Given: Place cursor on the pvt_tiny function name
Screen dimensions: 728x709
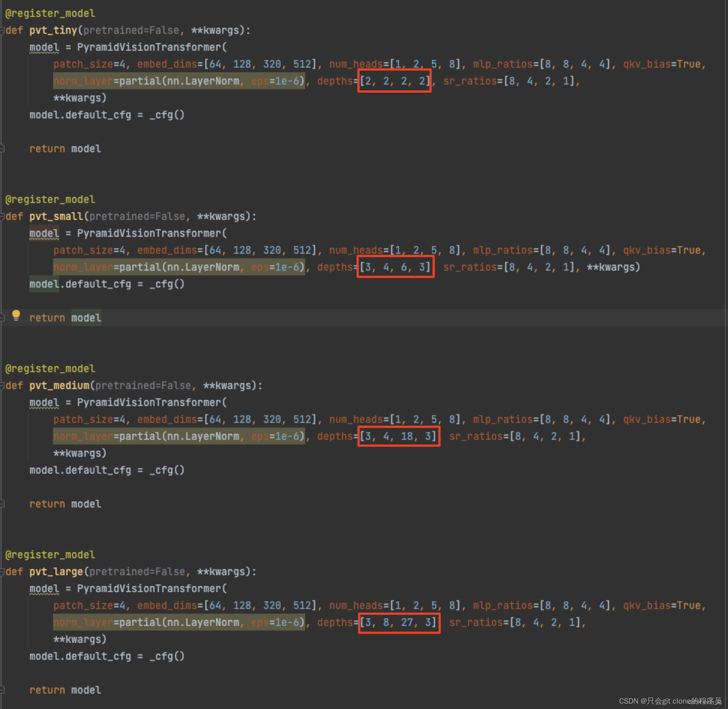Looking at the screenshot, I should click(x=53, y=30).
